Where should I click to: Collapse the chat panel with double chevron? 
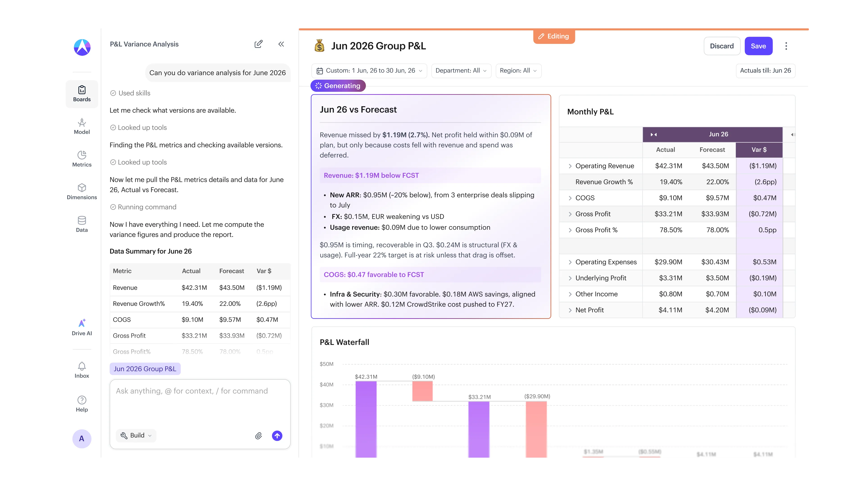pos(281,44)
